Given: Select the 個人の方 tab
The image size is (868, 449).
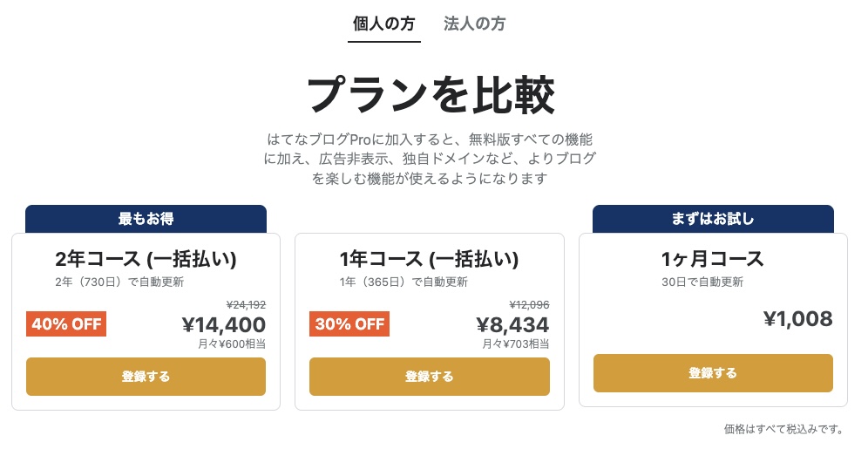Looking at the screenshot, I should 383,24.
